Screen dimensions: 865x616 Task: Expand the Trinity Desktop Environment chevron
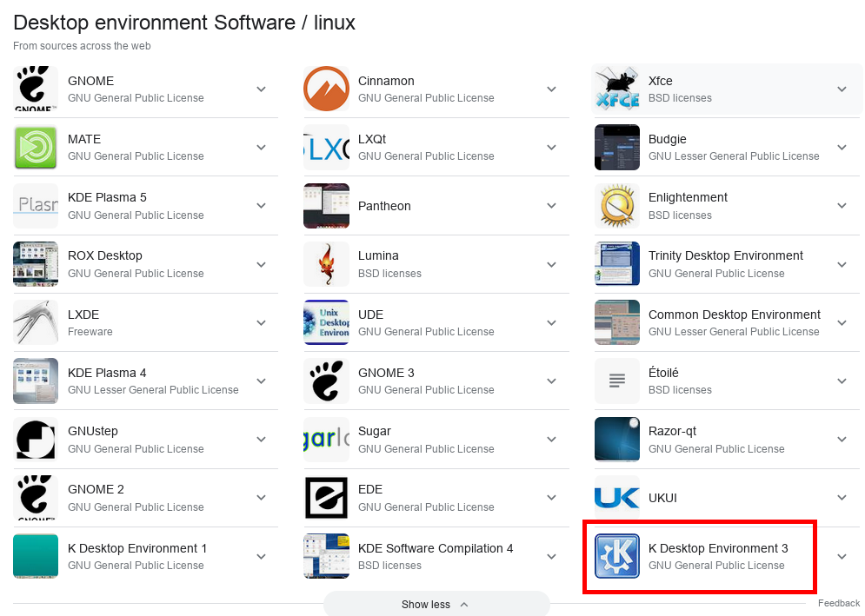842,265
